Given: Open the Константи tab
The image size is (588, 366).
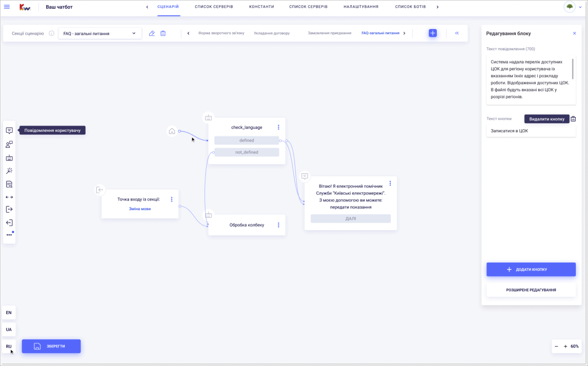Looking at the screenshot, I should (x=261, y=7).
